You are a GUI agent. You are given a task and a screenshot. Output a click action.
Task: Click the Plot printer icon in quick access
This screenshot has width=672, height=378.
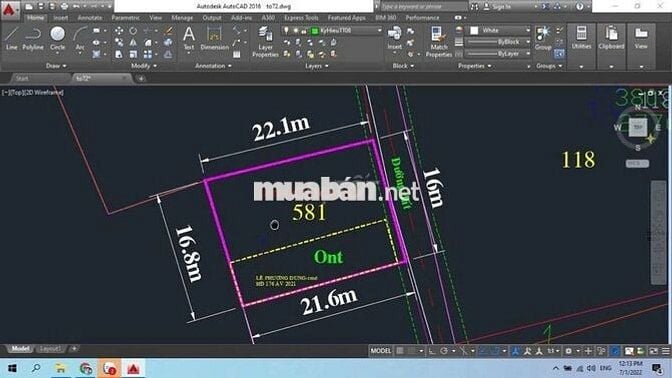click(x=64, y=6)
